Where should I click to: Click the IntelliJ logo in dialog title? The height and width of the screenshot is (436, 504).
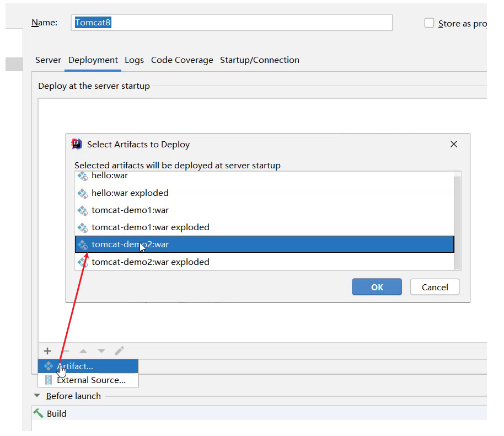(x=77, y=144)
